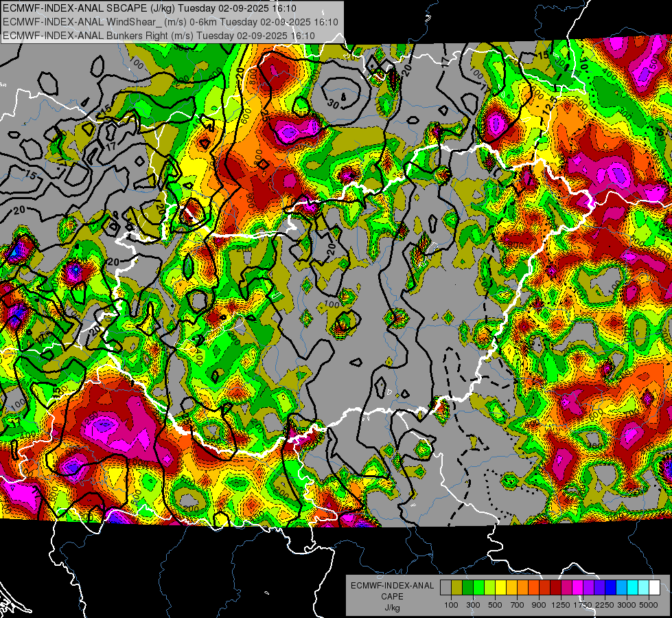Click the 5000 tick value in legend

pos(649,605)
